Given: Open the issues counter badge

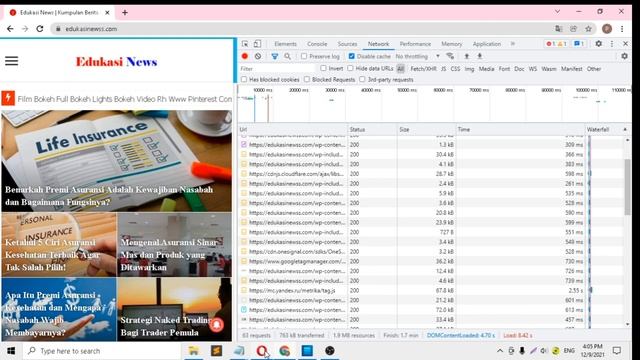Looking at the screenshot, I should [579, 44].
